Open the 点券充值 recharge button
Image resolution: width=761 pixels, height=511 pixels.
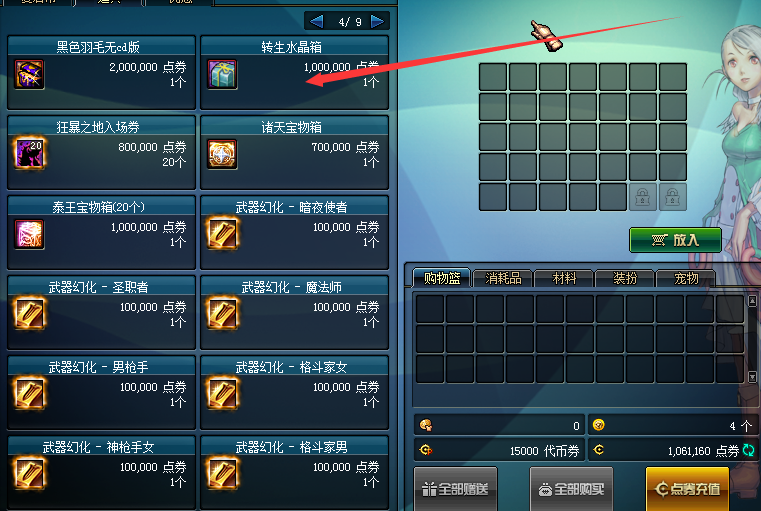pyautogui.click(x=687, y=489)
